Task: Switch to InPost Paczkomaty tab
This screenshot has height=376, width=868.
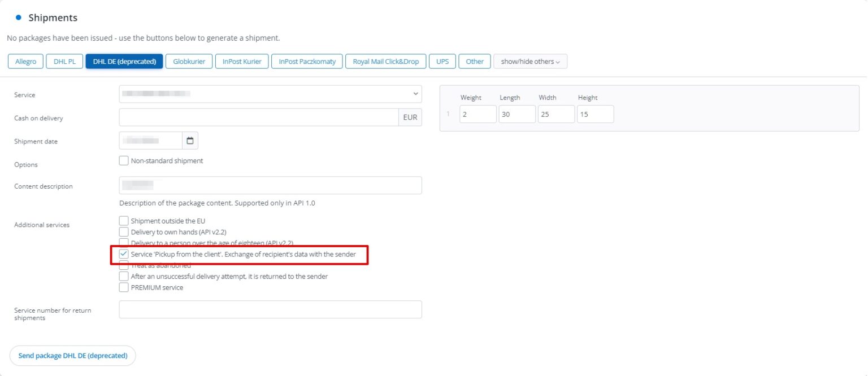Action: tap(307, 62)
